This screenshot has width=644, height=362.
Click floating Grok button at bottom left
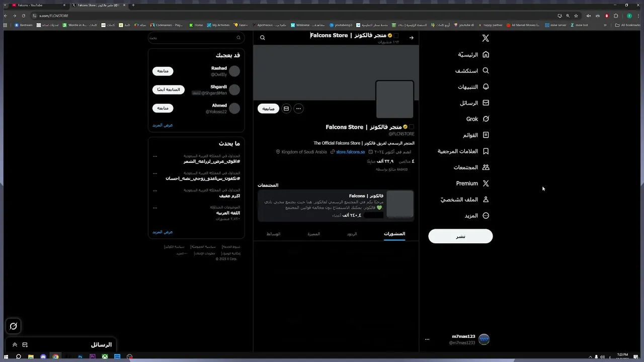(14, 326)
